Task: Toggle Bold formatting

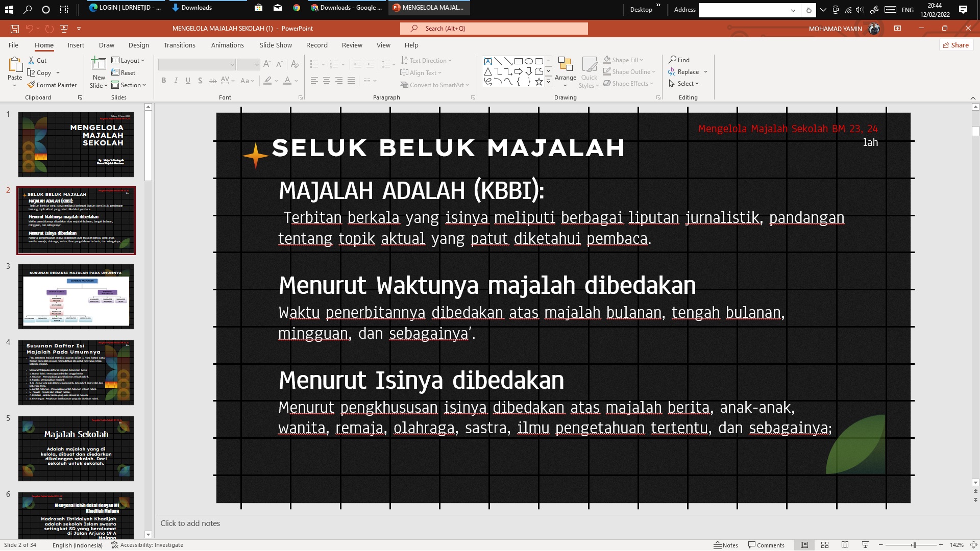Action: (x=164, y=81)
